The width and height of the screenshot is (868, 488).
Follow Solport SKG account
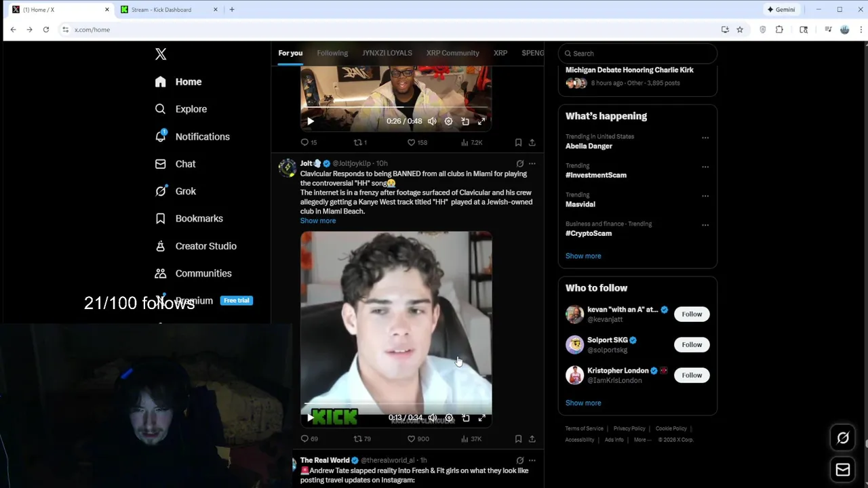(x=692, y=345)
